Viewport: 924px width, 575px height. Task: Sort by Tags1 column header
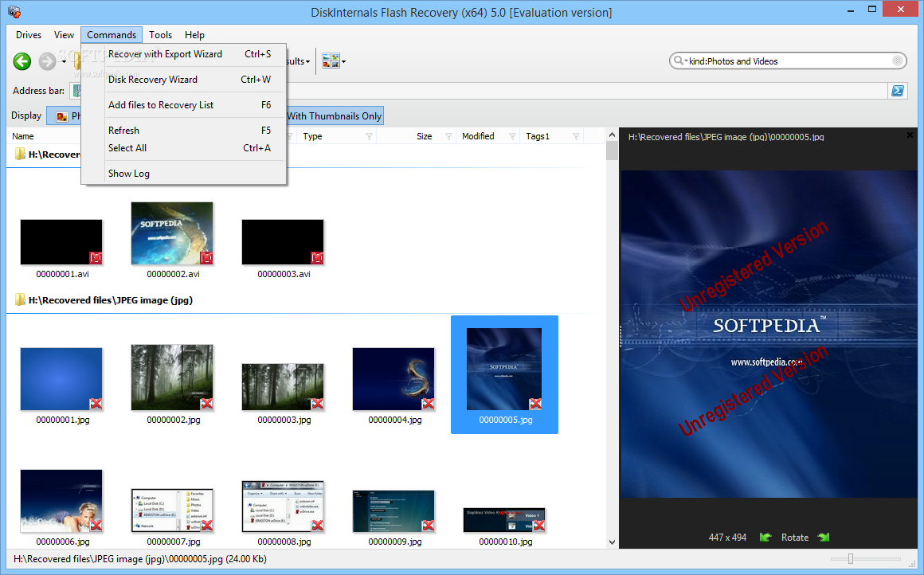[538, 136]
